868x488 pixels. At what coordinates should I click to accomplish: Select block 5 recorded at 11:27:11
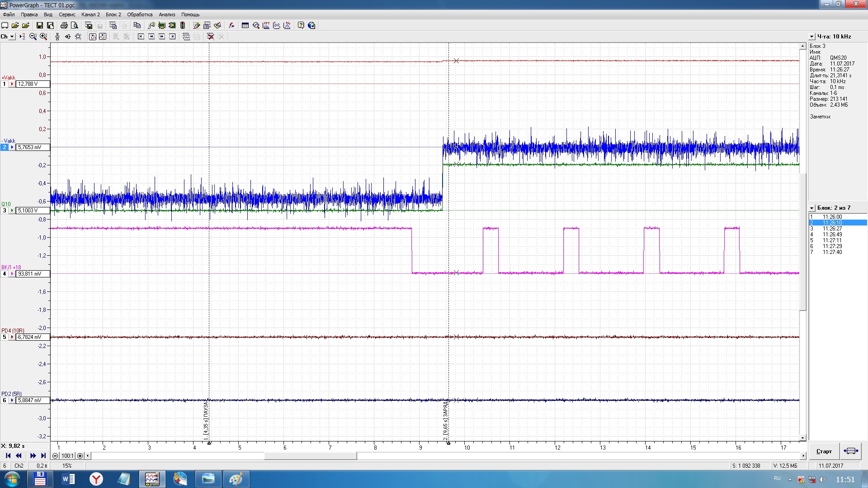(x=832, y=240)
